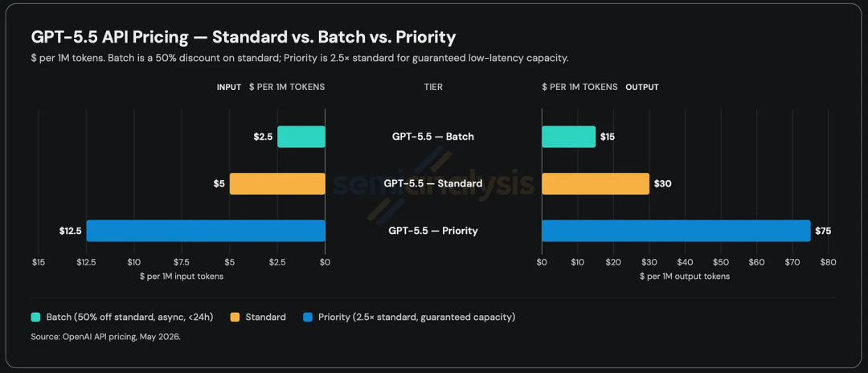Toggle the Batch (50% off standard) legend entry
Screen dimensions: 868x373
pos(122,317)
